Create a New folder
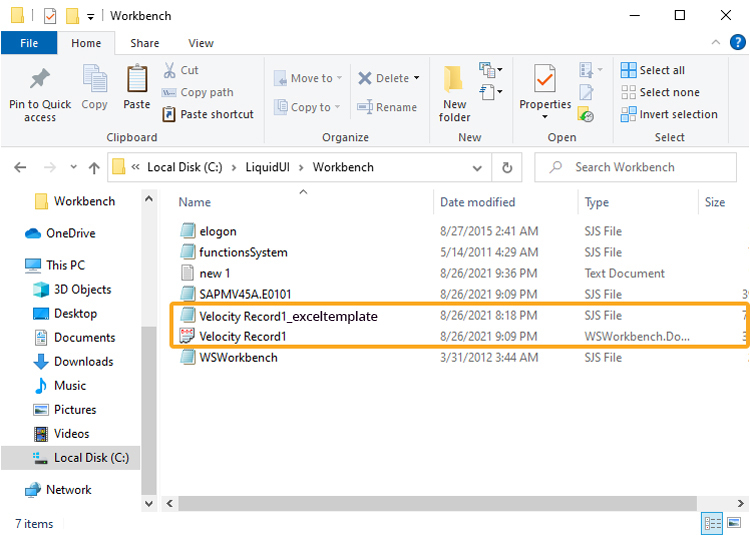This screenshot has height=536, width=750. pyautogui.click(x=454, y=94)
